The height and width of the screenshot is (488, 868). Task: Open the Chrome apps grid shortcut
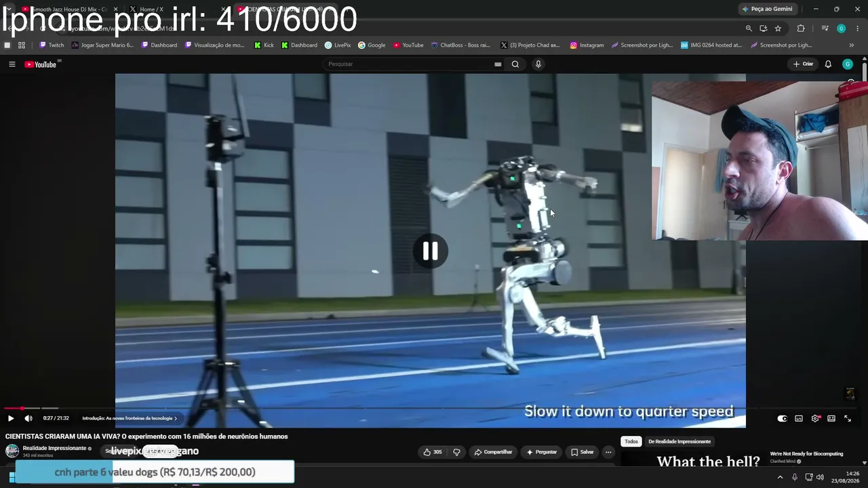[22, 45]
